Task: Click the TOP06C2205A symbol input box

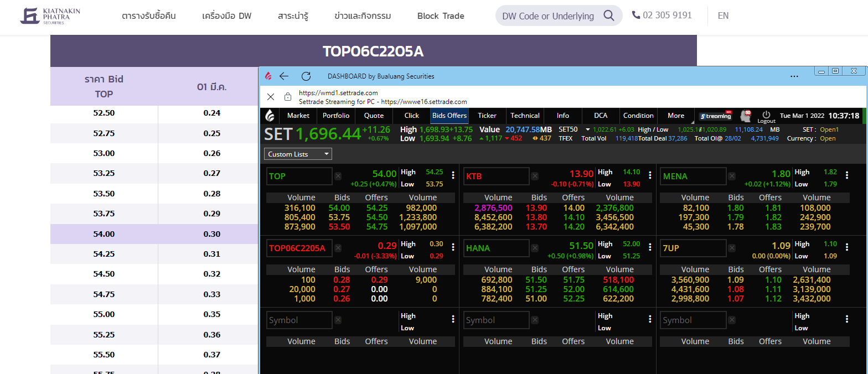Action: pyautogui.click(x=299, y=248)
